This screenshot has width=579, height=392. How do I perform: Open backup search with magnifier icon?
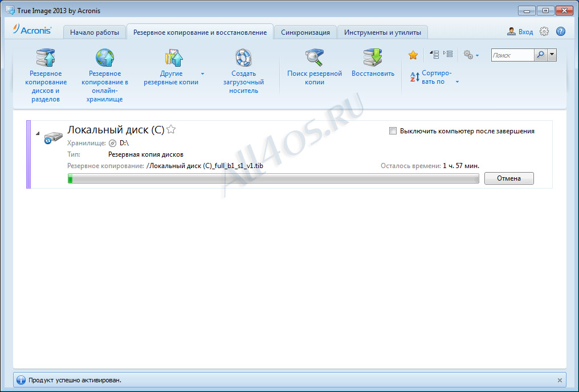point(314,58)
